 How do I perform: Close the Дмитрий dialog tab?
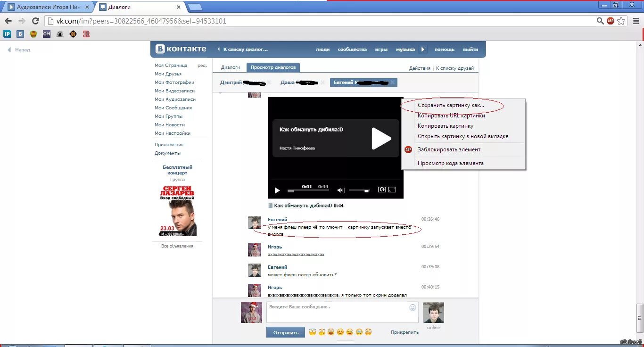click(x=269, y=83)
